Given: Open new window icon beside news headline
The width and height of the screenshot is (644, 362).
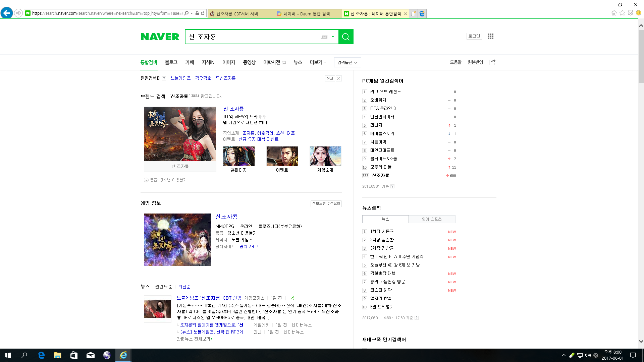Looking at the screenshot, I should click(292, 298).
